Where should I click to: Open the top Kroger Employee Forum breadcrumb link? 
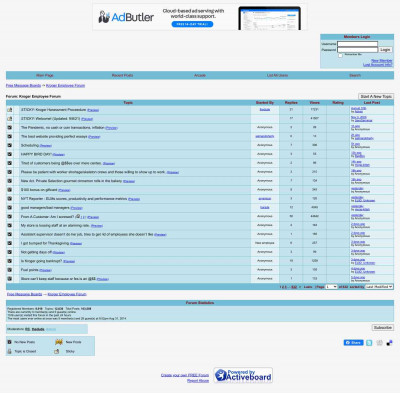65,86
